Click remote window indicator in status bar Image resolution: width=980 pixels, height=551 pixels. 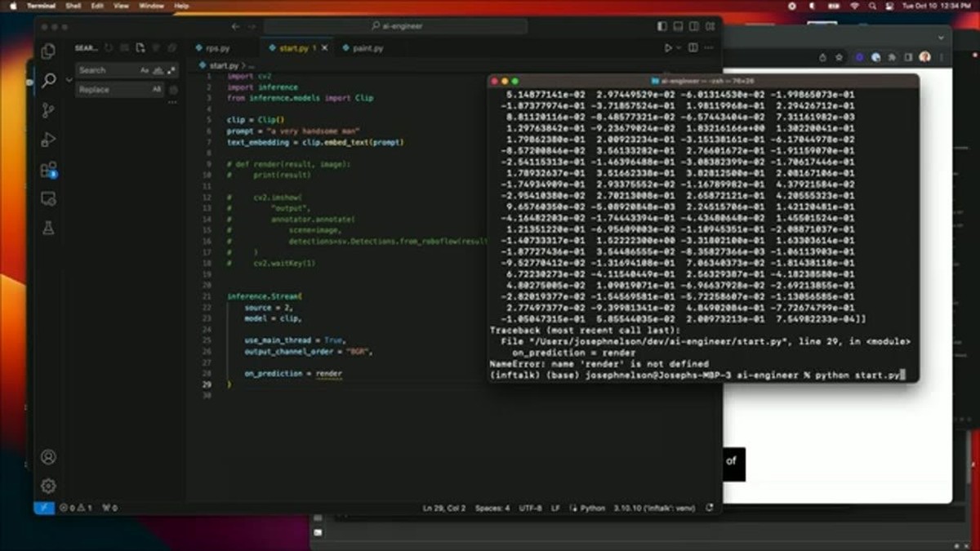(x=44, y=508)
